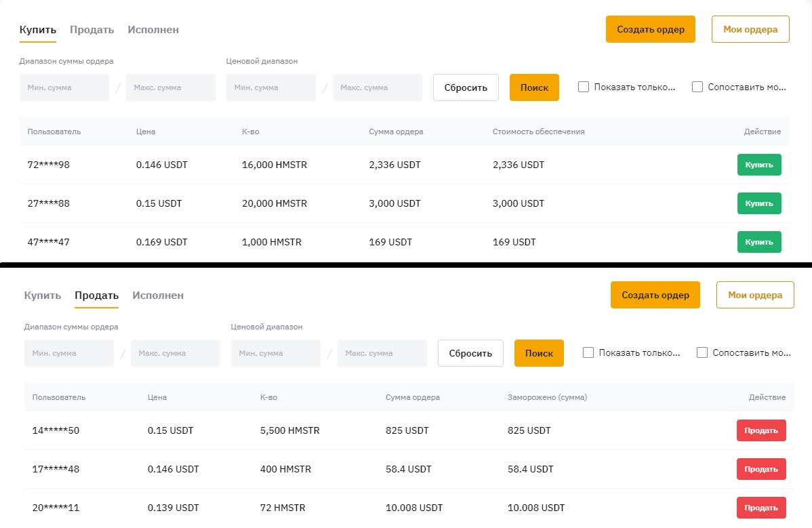Buy the 1,000 HMSTR order at 0.169 USDT
This screenshot has height=528, width=812.
[758, 242]
